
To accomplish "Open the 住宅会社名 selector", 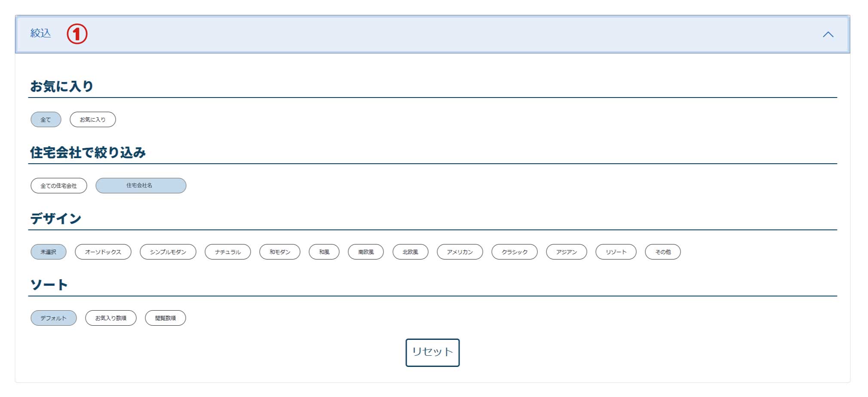I will [141, 186].
